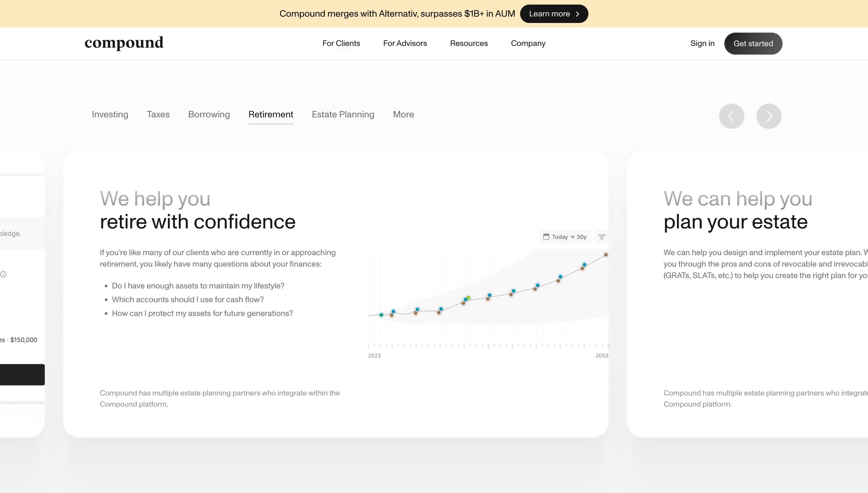Screen dimensions: 868x493
Task: Click the last chart point near 2053
Action: click(606, 255)
